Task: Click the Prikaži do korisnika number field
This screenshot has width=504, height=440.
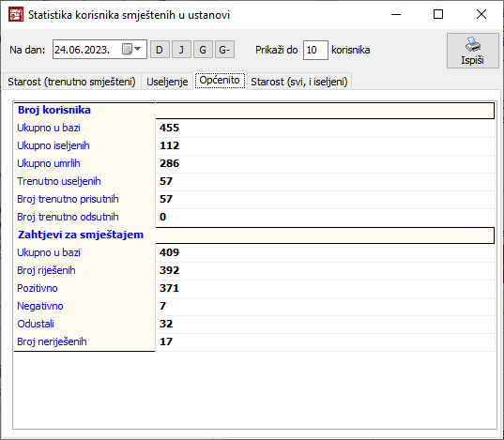Action: 315,50
